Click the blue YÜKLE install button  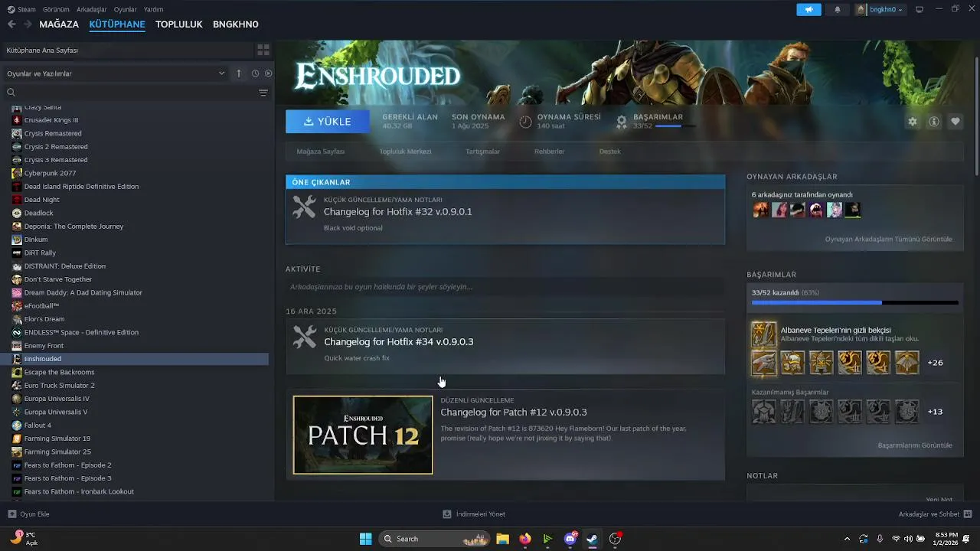tap(328, 122)
